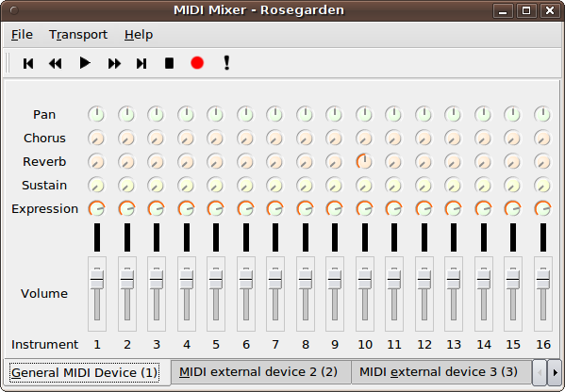Image resolution: width=565 pixels, height=392 pixels.
Task: Rewind to beginning of composition
Action: tap(28, 64)
